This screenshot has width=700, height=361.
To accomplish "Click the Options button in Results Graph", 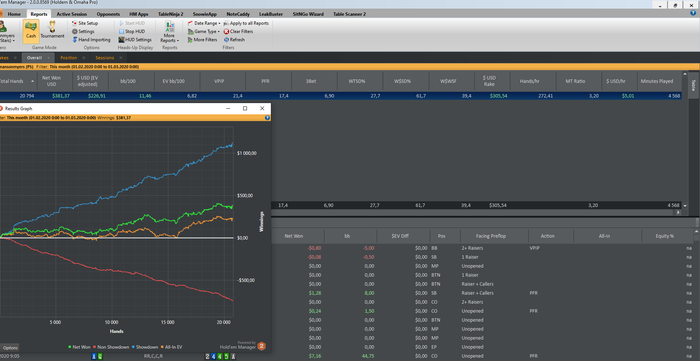I will click(x=10, y=348).
